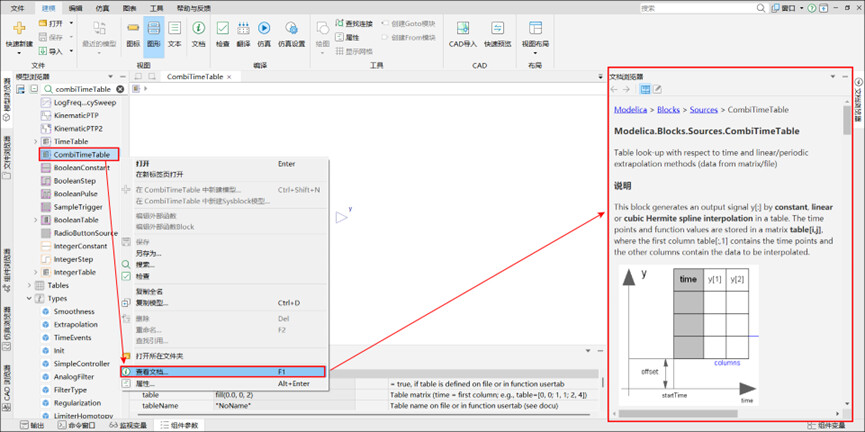
Task: Click the 'NoName' tableName value cell
Action: point(284,406)
